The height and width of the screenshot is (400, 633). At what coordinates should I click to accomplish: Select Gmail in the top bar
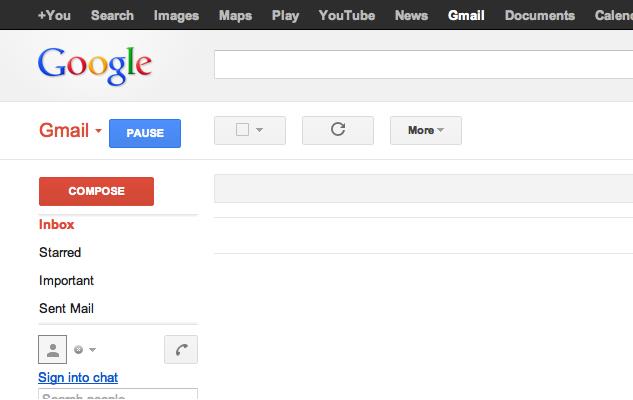click(x=466, y=15)
